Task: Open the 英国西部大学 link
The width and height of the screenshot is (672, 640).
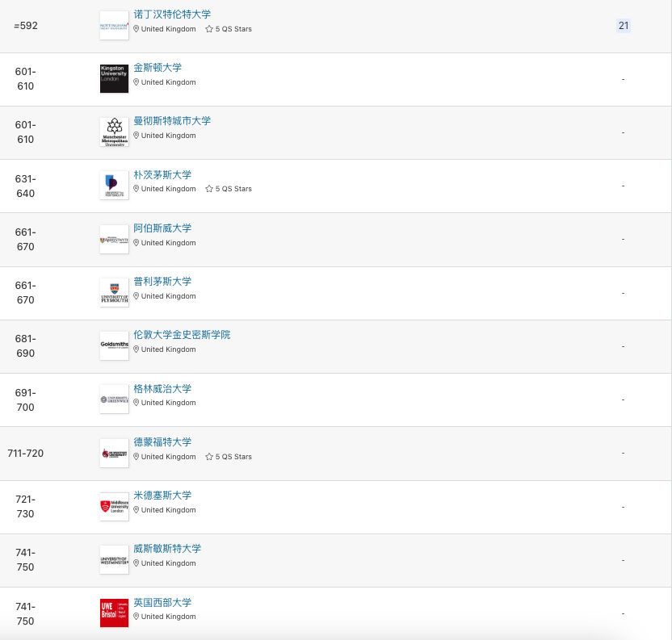Action: tap(162, 602)
